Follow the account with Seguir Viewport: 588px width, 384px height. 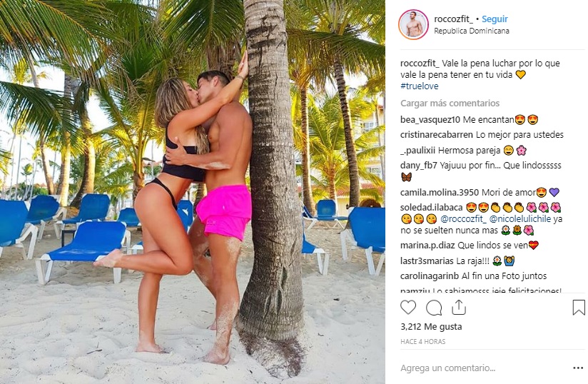(495, 19)
